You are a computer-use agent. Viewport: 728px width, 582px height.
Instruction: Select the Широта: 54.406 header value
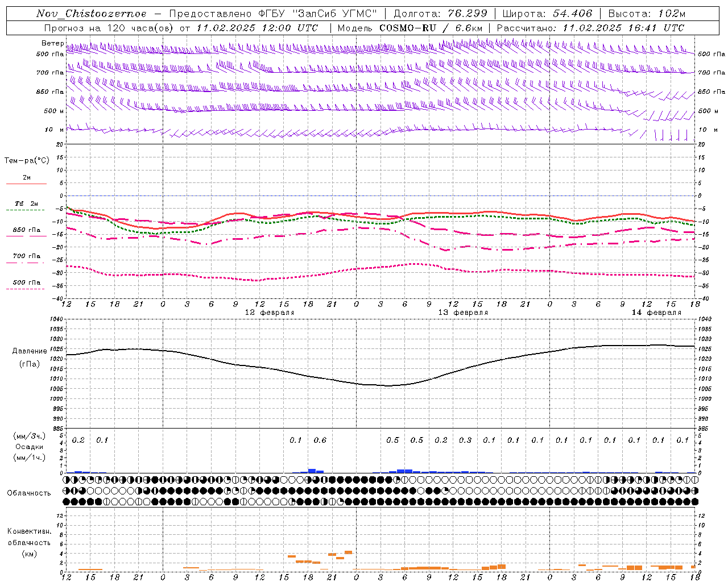(x=547, y=14)
